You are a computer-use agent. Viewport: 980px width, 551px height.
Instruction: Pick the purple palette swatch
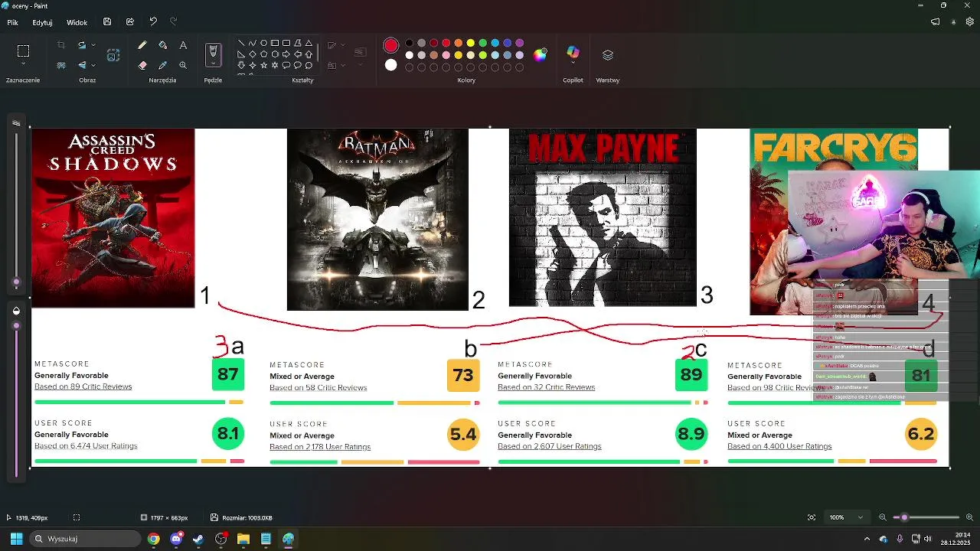pyautogui.click(x=519, y=43)
